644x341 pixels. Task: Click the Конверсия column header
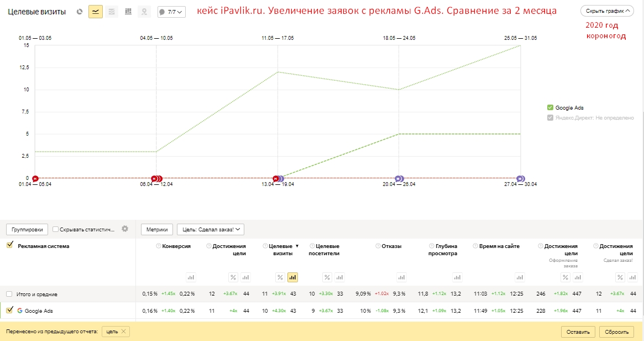[176, 246]
